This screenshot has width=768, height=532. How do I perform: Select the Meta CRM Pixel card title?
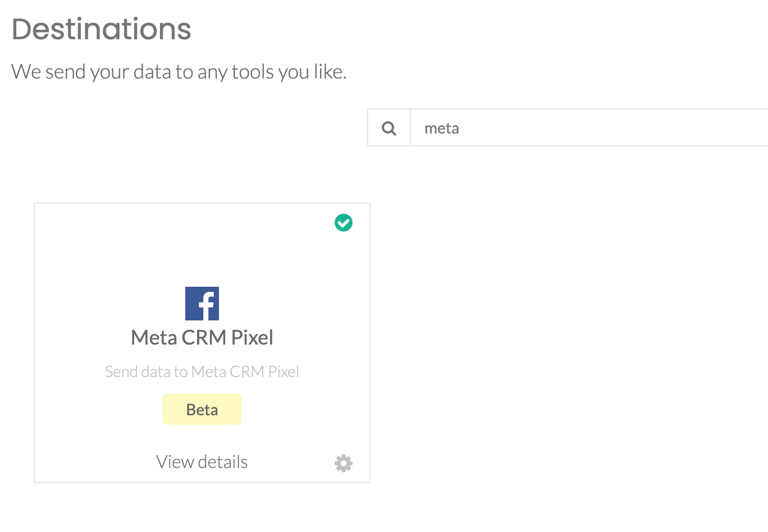coord(202,337)
